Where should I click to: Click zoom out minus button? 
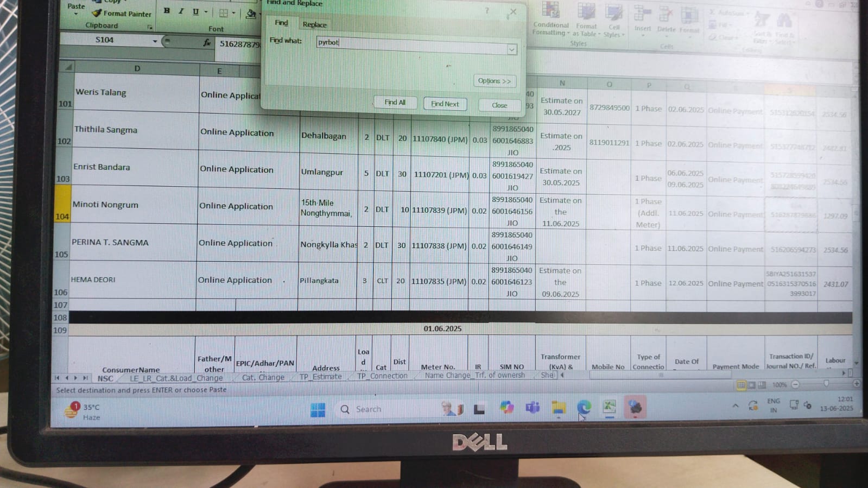(795, 384)
